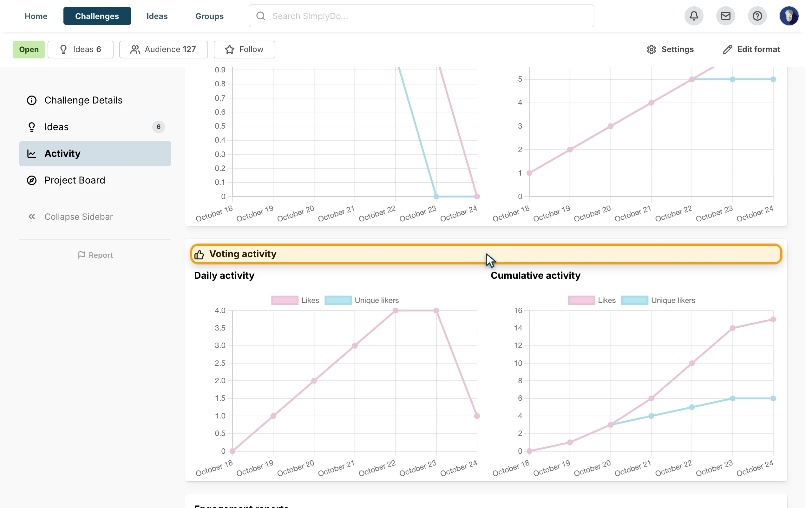Click the Audience 127 button

click(x=163, y=50)
